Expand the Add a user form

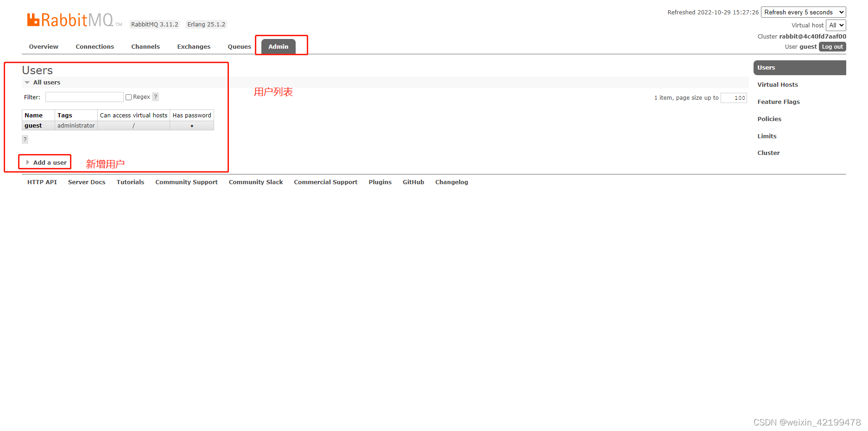click(45, 162)
